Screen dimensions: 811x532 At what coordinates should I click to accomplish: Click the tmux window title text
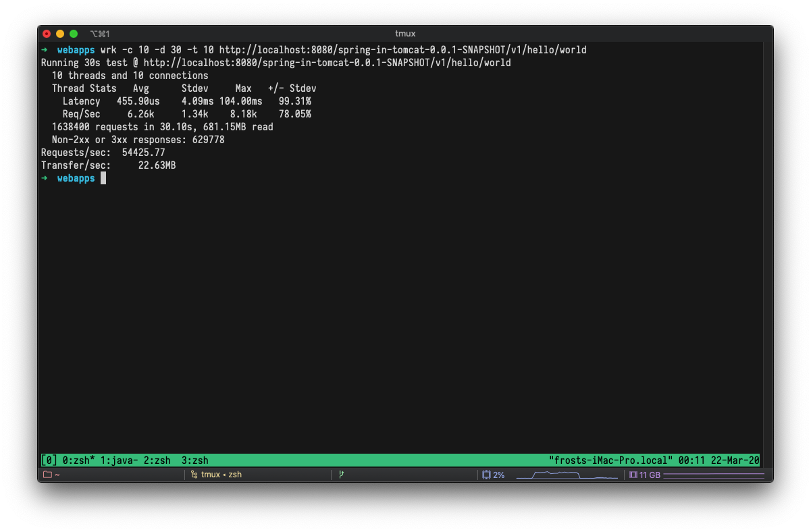click(405, 33)
